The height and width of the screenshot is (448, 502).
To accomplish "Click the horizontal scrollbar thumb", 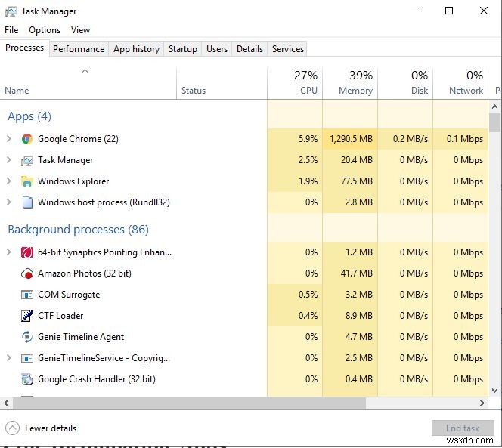I will (189, 403).
